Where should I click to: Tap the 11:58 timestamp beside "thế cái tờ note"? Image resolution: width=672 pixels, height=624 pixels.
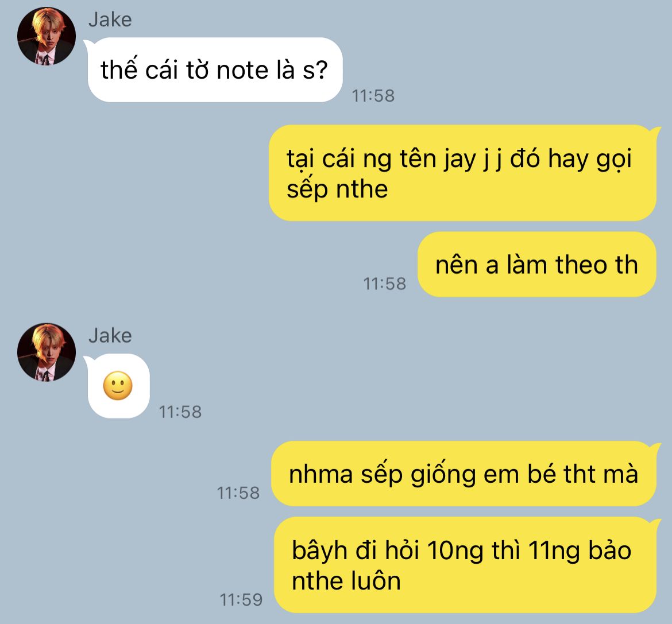pos(373,96)
